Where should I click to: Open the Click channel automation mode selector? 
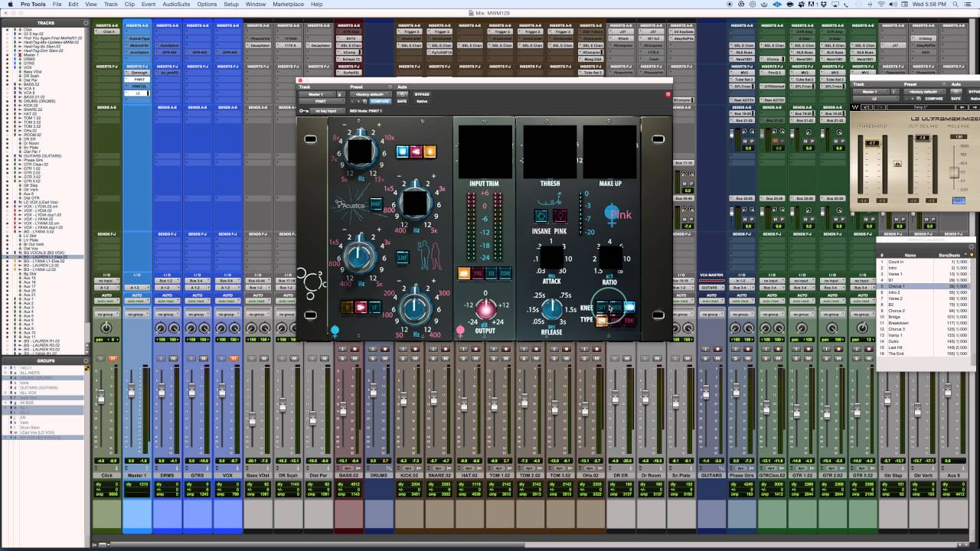click(106, 301)
